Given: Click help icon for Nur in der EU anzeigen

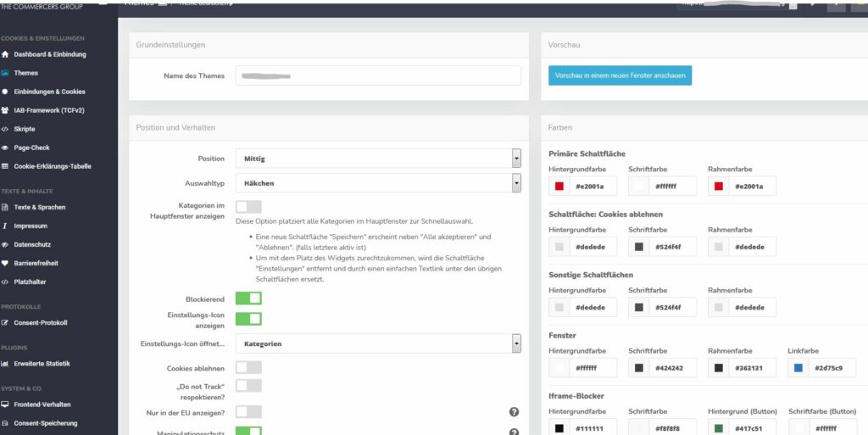Looking at the screenshot, I should (514, 412).
